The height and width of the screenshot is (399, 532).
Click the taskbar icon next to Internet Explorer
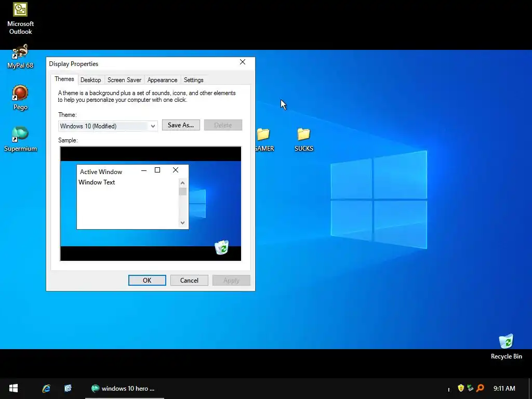pos(68,389)
